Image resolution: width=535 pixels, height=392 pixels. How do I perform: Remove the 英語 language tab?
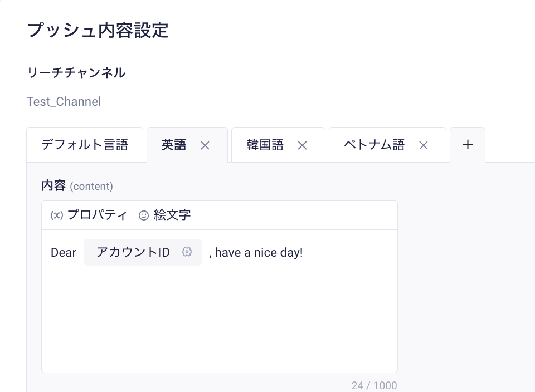pos(205,145)
